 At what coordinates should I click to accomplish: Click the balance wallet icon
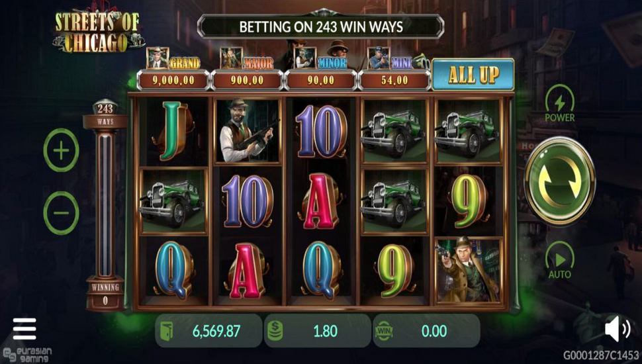coord(166,331)
